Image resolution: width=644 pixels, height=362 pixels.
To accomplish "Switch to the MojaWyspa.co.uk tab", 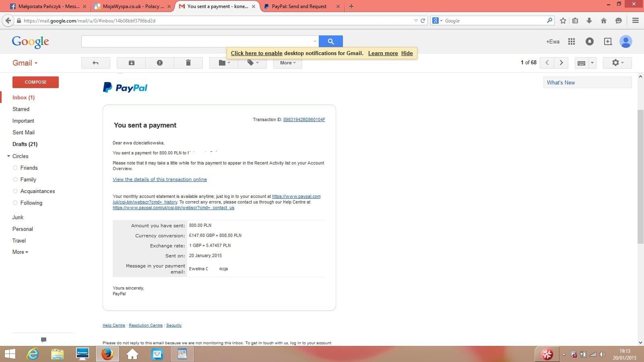I will click(x=132, y=6).
